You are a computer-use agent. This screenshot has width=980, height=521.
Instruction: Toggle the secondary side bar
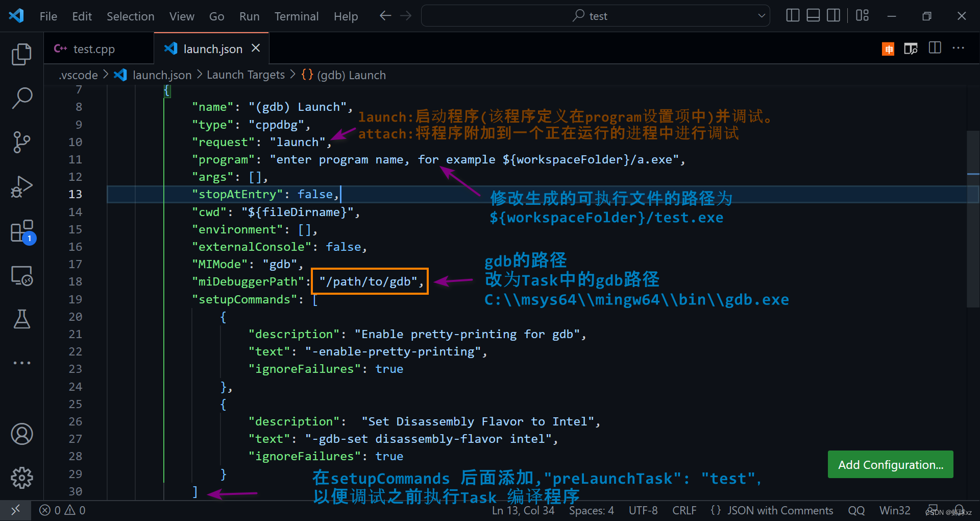point(834,16)
